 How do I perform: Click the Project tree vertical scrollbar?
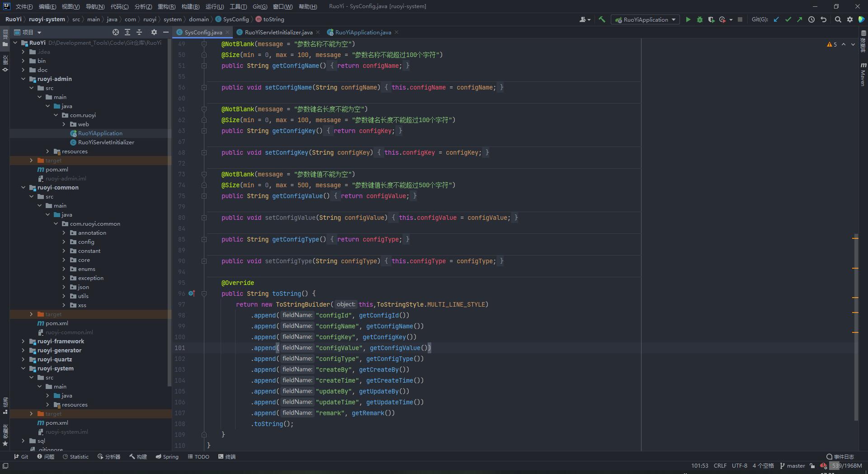click(x=170, y=213)
